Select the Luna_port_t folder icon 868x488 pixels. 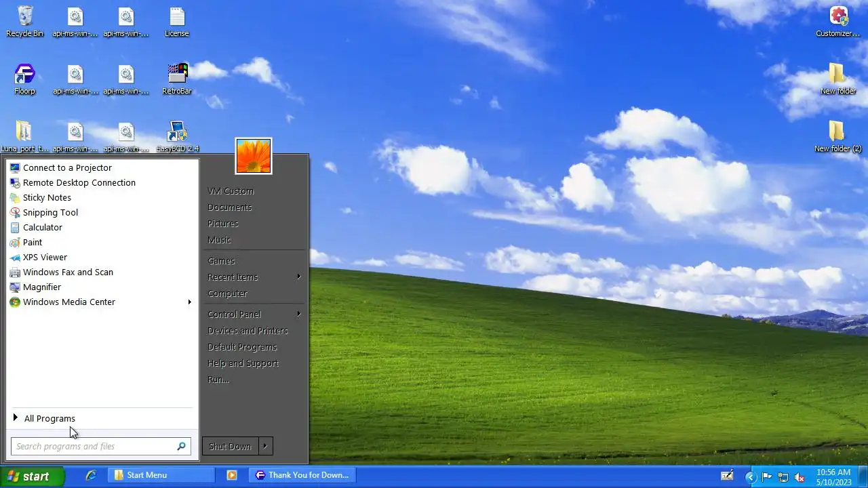(24, 137)
